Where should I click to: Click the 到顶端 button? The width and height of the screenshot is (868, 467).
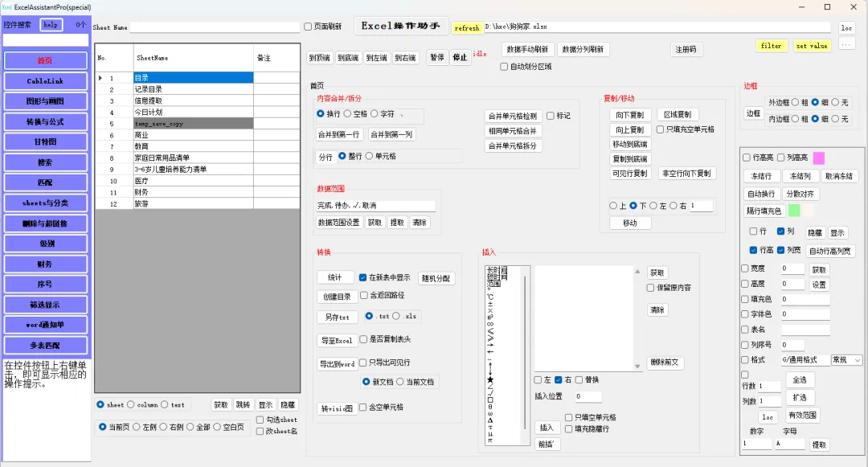click(x=319, y=58)
